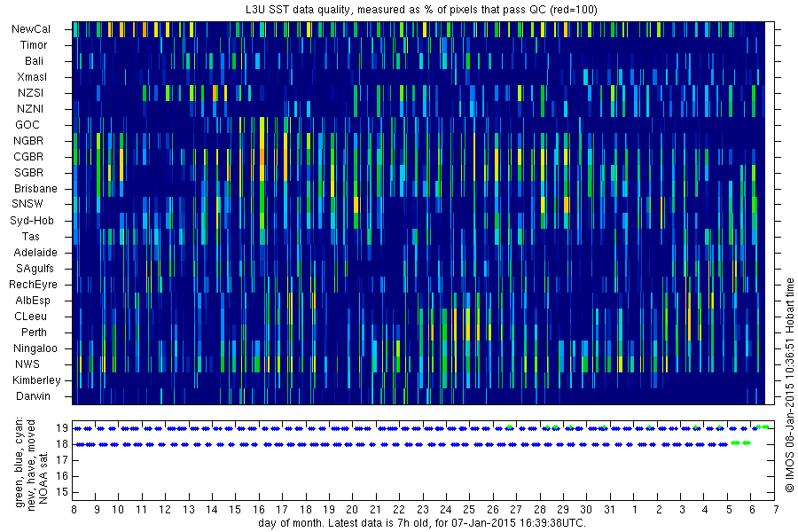Click the RechEyre region label
798x532 pixels.
tap(33, 284)
